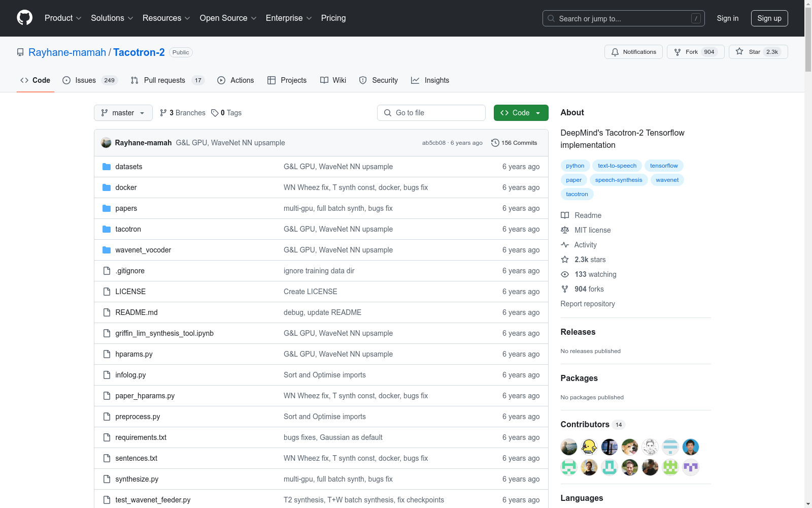The image size is (812, 508).
Task: Click the stars icon beside 2.3k stars
Action: pos(565,260)
